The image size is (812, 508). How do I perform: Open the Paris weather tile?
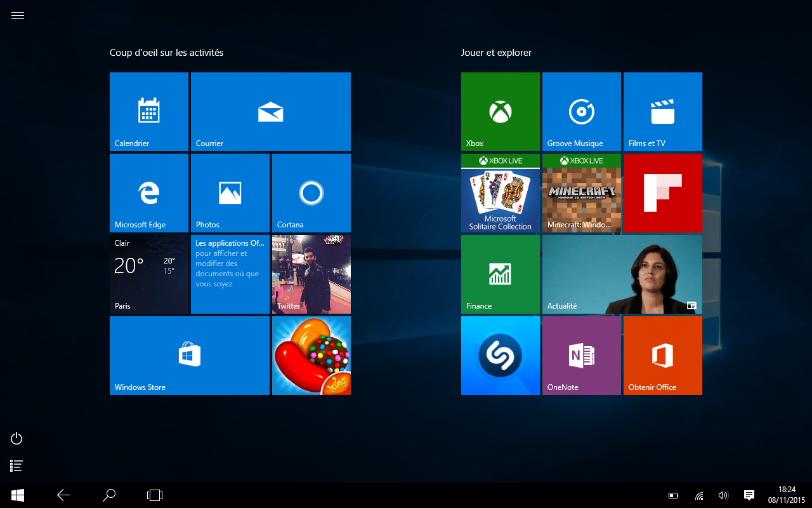[x=149, y=274]
